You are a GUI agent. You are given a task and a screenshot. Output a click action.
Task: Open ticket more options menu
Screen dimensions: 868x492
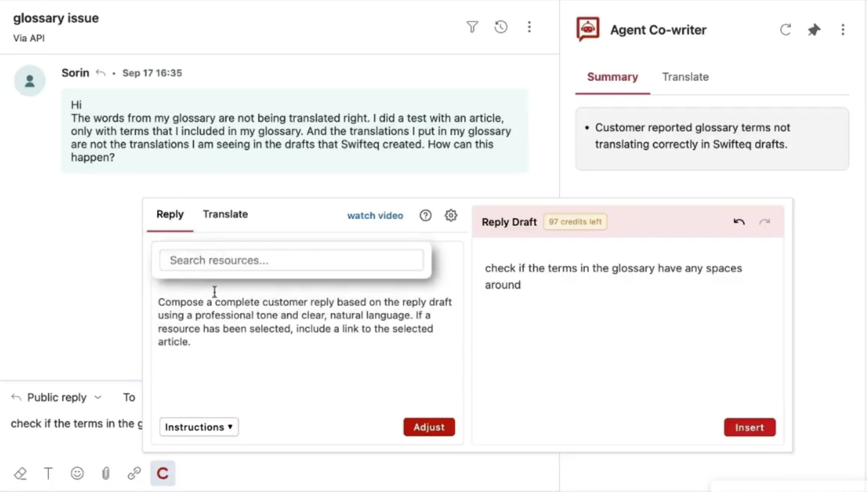[x=529, y=27]
